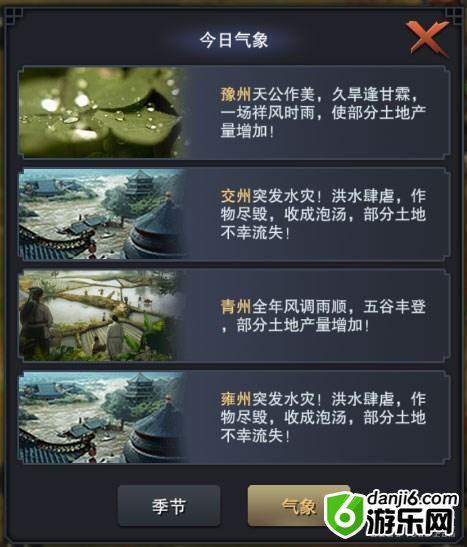Close the 今日气象 dialog with red X
Viewport: 467px width, 547px height.
pyautogui.click(x=428, y=38)
